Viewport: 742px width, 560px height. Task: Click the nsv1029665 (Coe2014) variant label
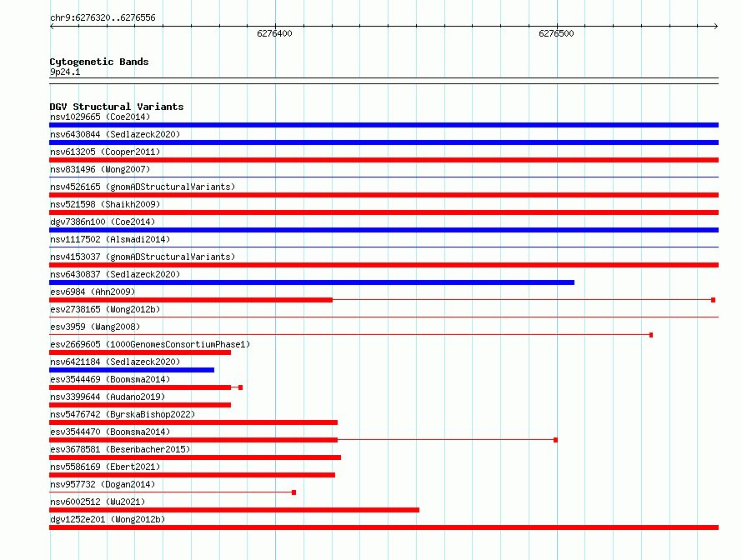100,117
